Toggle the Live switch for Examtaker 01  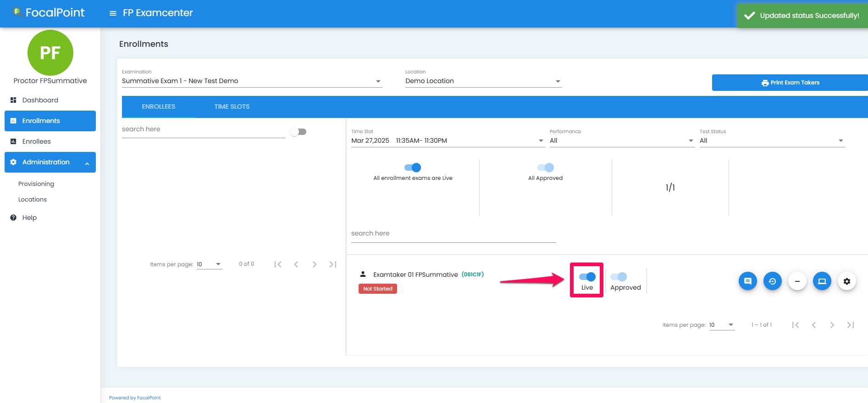(587, 277)
